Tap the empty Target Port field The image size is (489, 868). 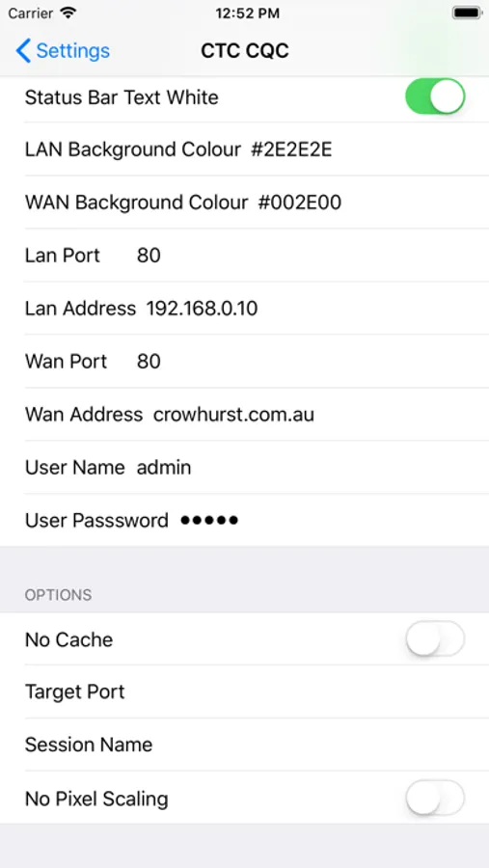(244, 692)
